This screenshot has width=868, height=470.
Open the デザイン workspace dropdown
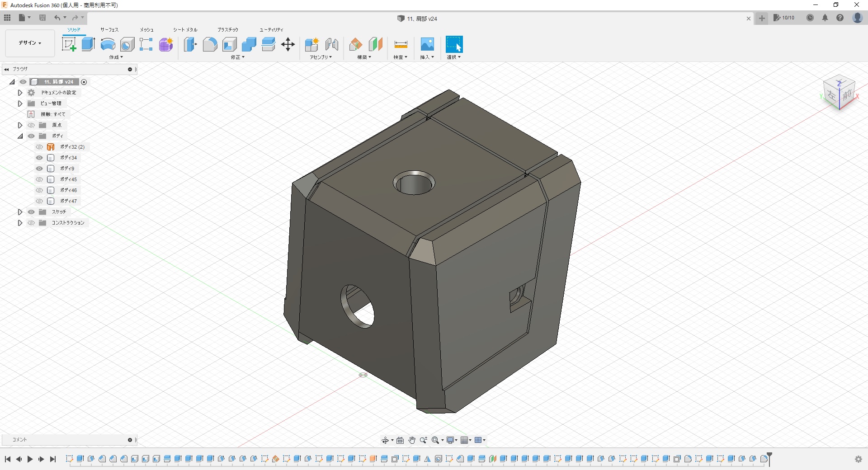point(30,43)
